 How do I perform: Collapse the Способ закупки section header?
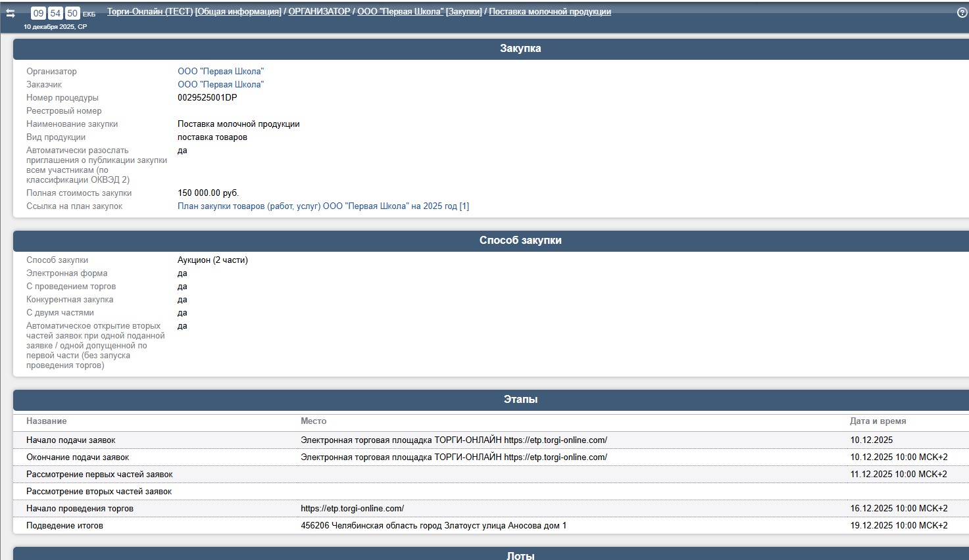[x=520, y=241]
